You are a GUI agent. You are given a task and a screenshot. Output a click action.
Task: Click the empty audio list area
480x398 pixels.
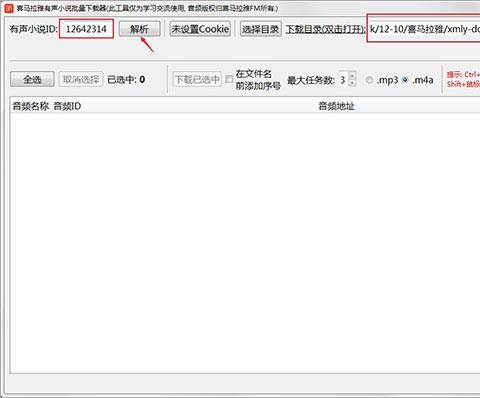[x=245, y=243]
